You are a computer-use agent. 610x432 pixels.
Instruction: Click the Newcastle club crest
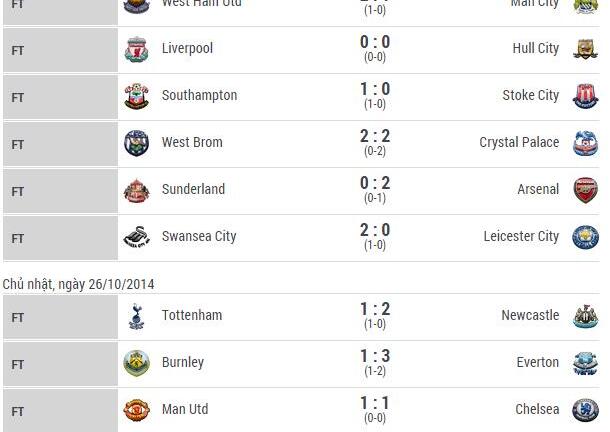pos(585,316)
